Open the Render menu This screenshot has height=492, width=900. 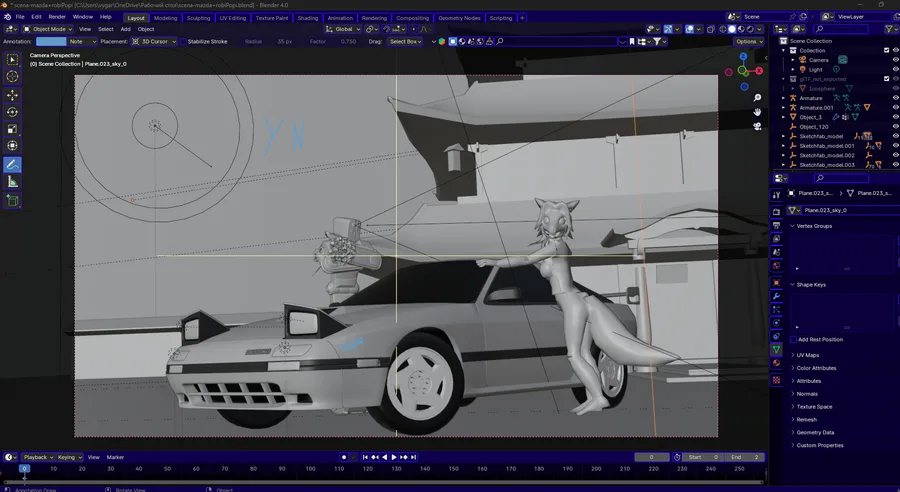[57, 17]
